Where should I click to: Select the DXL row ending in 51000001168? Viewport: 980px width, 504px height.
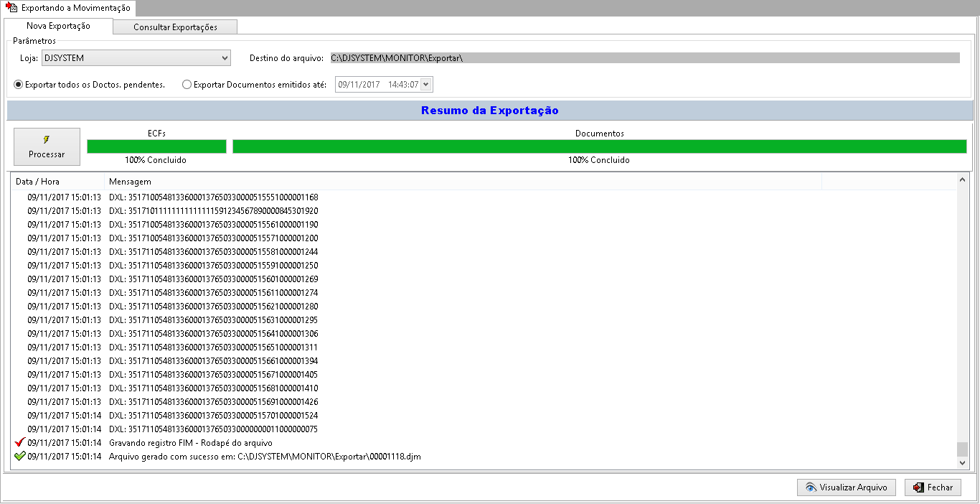484,197
